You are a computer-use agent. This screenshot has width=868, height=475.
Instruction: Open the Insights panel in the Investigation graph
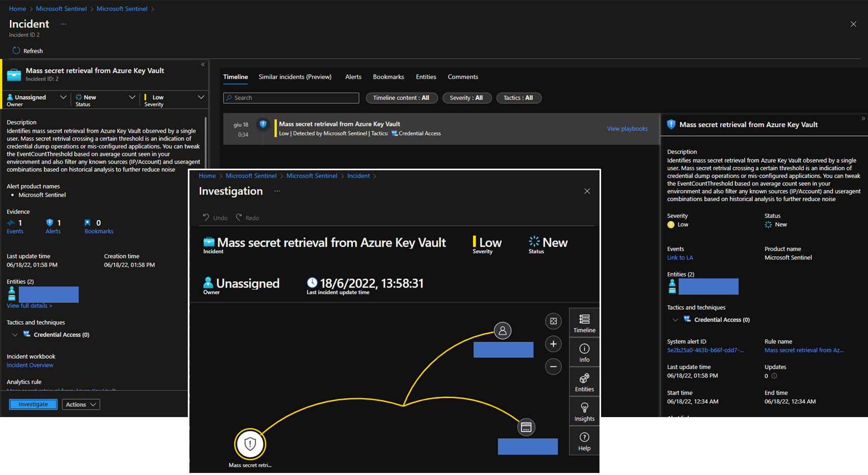coord(584,411)
